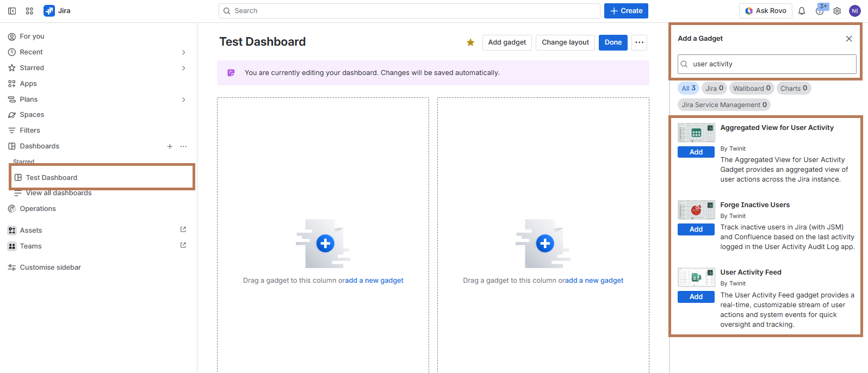Viewport: 868px width, 373px height.
Task: Click add a new gadget in left column
Action: (374, 281)
